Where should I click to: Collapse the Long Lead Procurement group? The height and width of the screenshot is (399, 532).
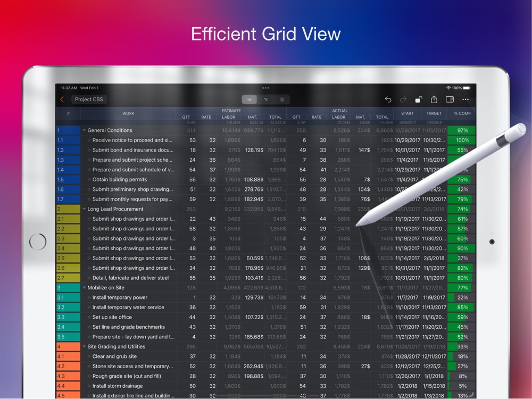[x=84, y=209]
